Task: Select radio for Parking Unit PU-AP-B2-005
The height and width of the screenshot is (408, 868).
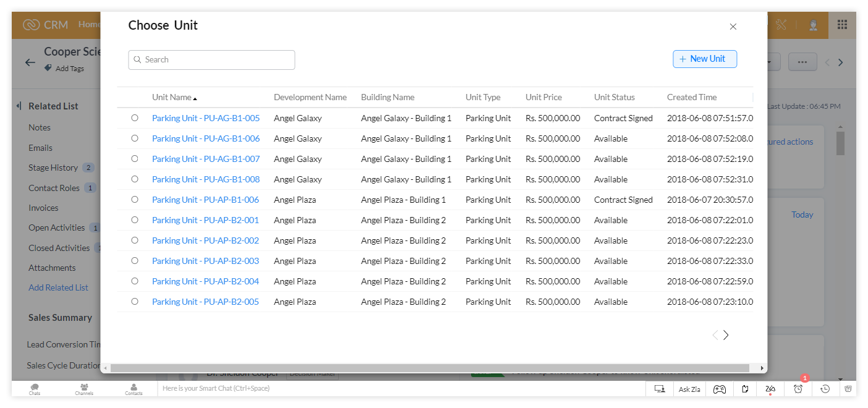Action: pos(135,302)
